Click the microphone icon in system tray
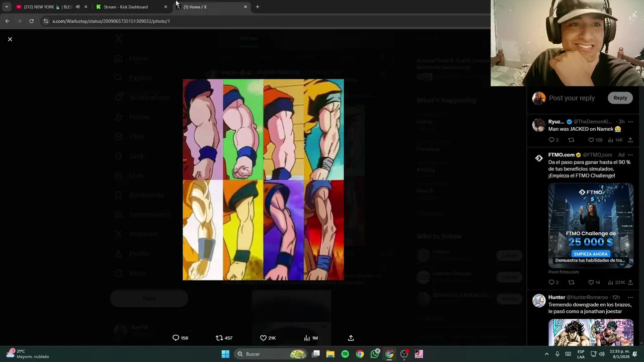The height and width of the screenshot is (362, 644). [x=557, y=354]
